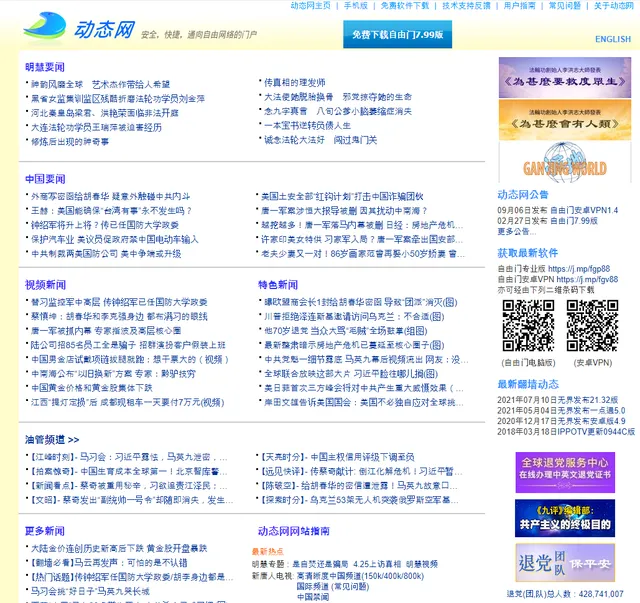Open 2021年07月10日无界发布21.32版 item
640x603 pixels.
[x=558, y=400]
